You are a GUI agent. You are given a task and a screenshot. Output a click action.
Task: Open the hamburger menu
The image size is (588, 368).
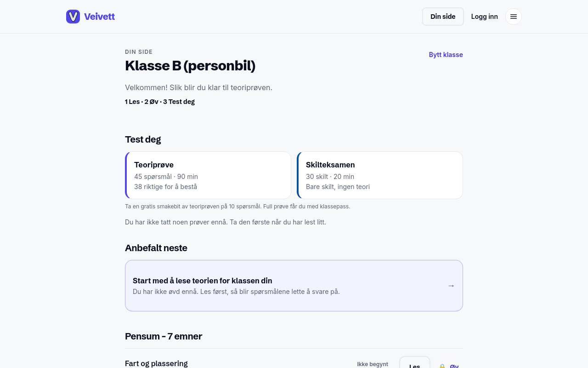[x=514, y=17]
